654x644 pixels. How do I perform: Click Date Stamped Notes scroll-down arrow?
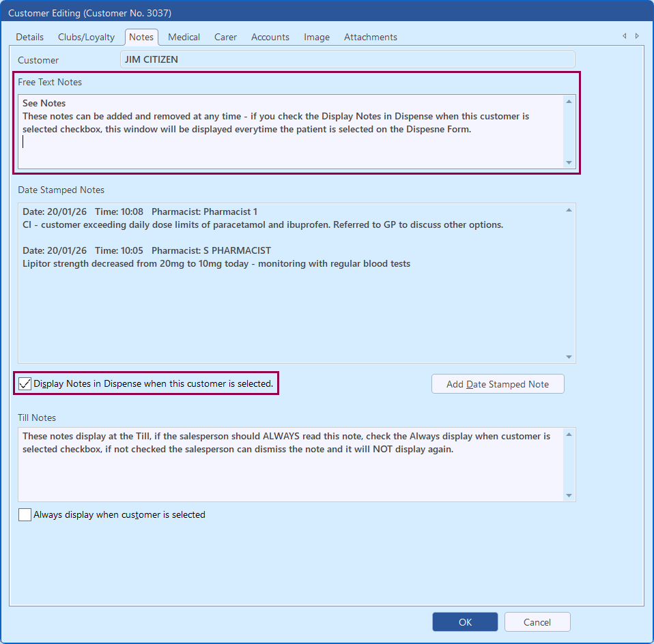(x=569, y=357)
